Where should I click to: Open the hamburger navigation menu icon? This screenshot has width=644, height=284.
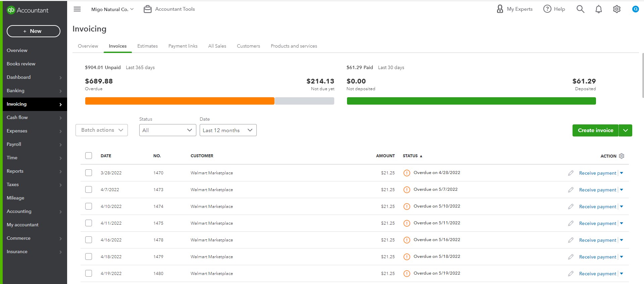[x=77, y=9]
